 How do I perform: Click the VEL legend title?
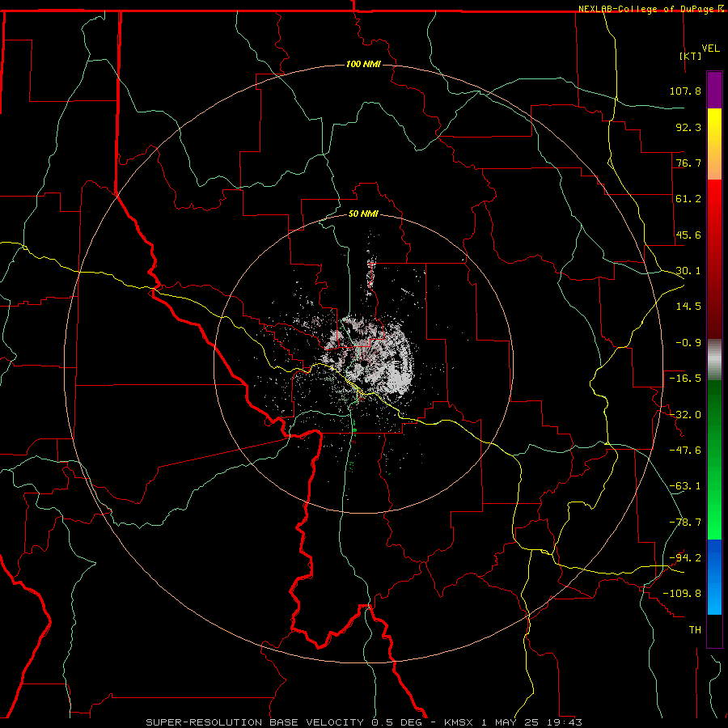coord(710,49)
